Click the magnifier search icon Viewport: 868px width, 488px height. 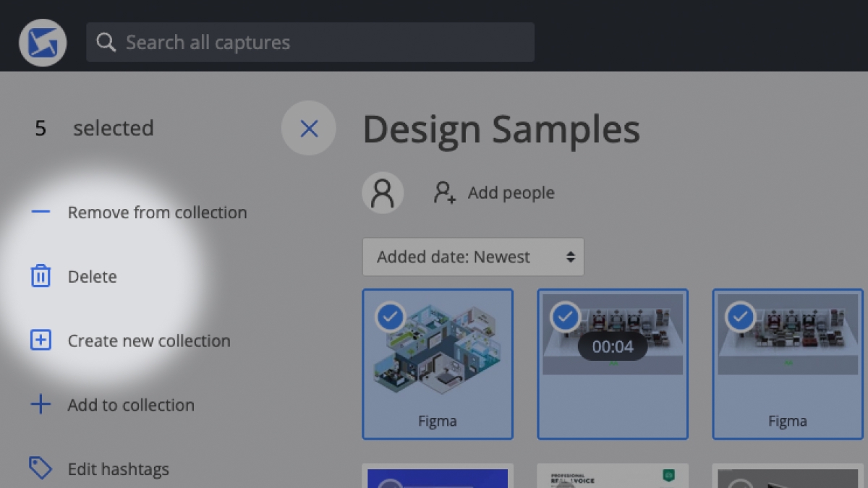(106, 43)
